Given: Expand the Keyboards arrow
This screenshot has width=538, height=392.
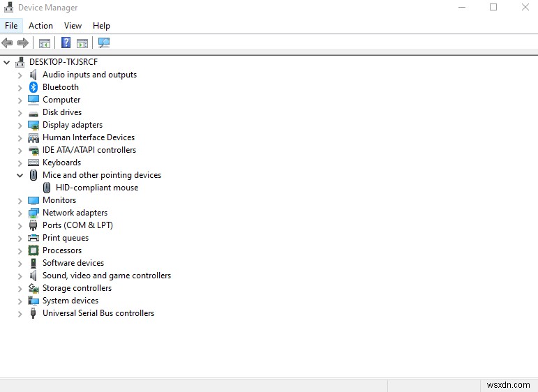Looking at the screenshot, I should click(20, 163).
